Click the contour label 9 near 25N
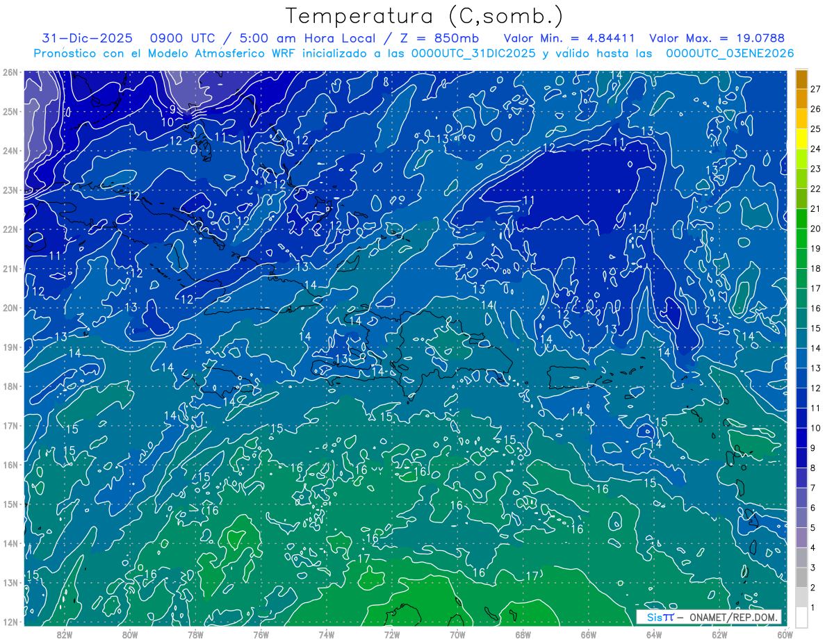 [x=172, y=110]
